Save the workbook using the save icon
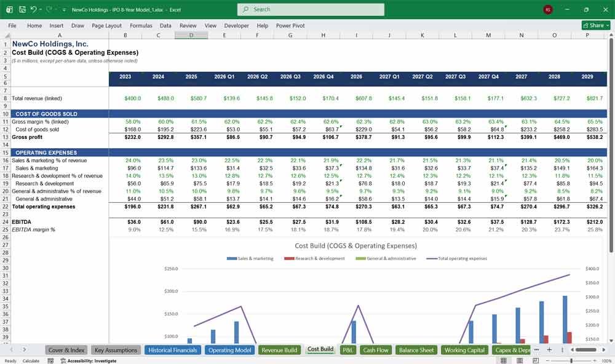The image size is (615, 364). click(22, 9)
